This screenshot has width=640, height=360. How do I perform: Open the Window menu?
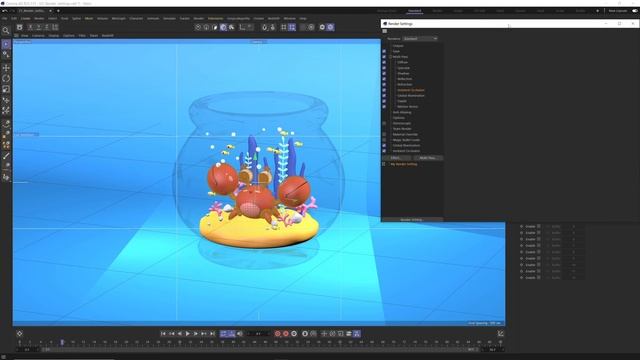click(289, 18)
